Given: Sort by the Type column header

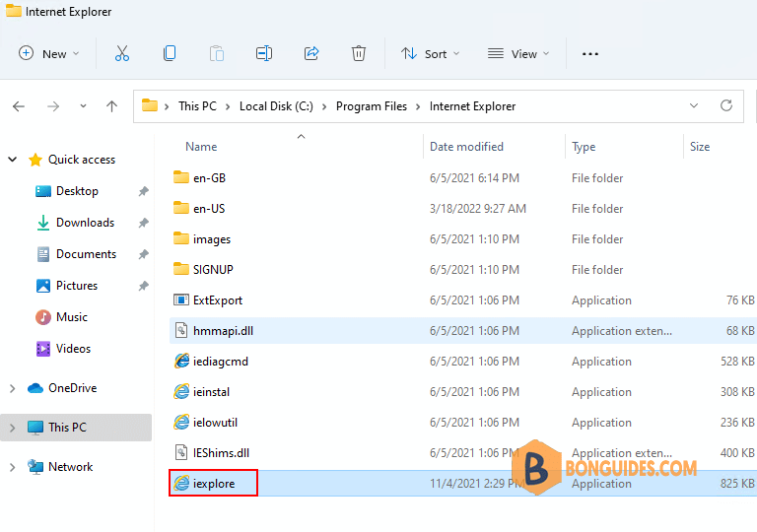Looking at the screenshot, I should pos(584,147).
